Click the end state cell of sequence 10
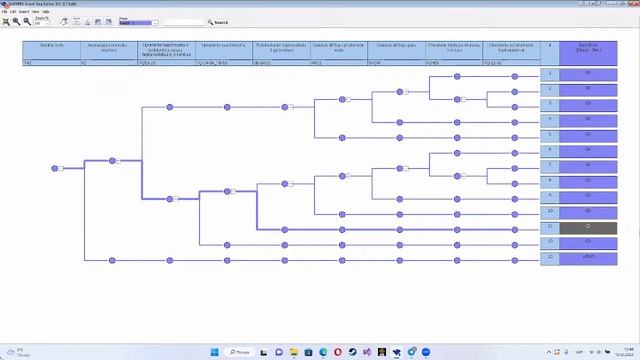Screen dimensions: 640x360 (588, 213)
